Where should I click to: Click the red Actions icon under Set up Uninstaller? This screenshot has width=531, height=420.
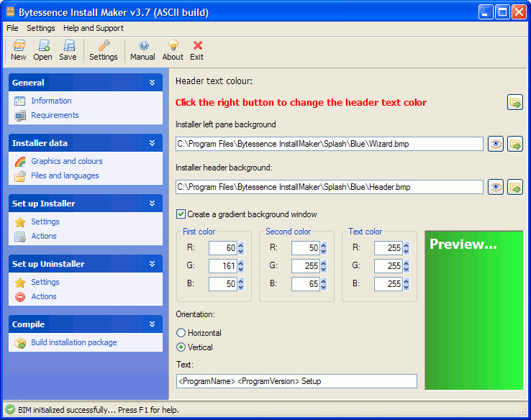[20, 297]
